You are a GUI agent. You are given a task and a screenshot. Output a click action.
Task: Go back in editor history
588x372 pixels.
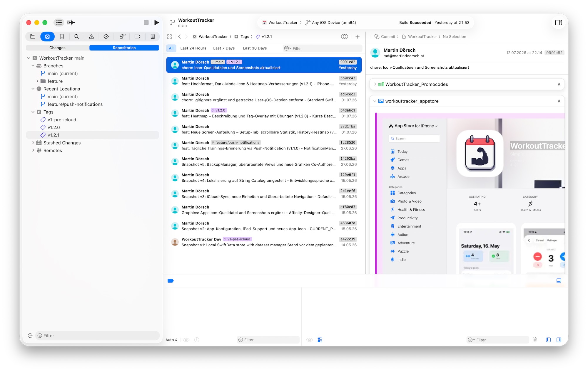180,37
